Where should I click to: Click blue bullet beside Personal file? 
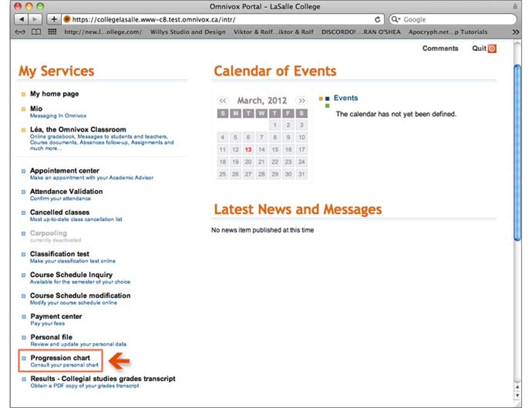[24, 337]
